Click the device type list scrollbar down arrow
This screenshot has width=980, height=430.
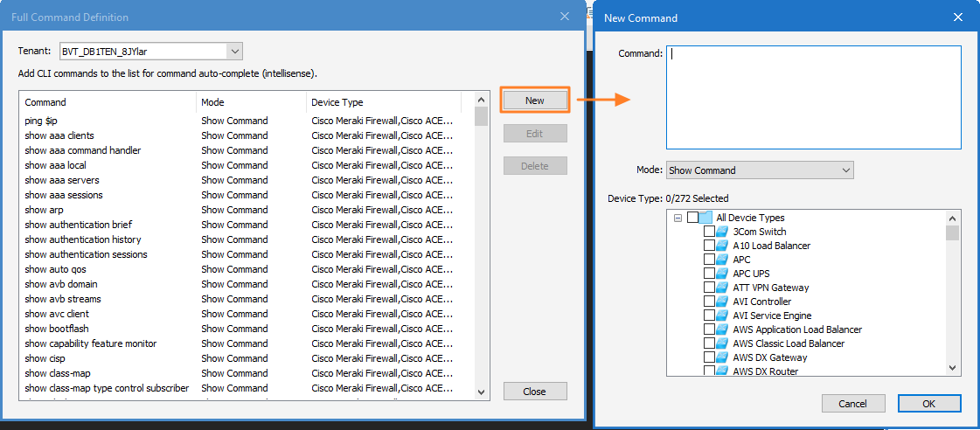coord(953,368)
